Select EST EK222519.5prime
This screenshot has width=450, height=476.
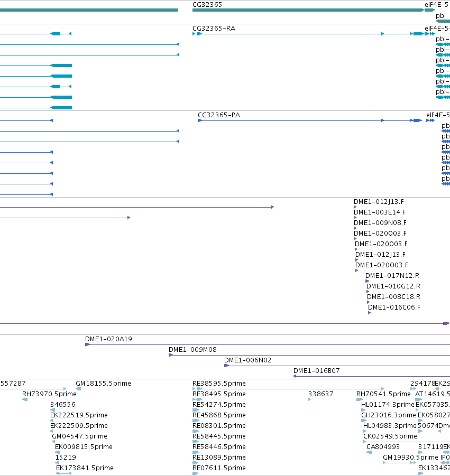(x=79, y=415)
